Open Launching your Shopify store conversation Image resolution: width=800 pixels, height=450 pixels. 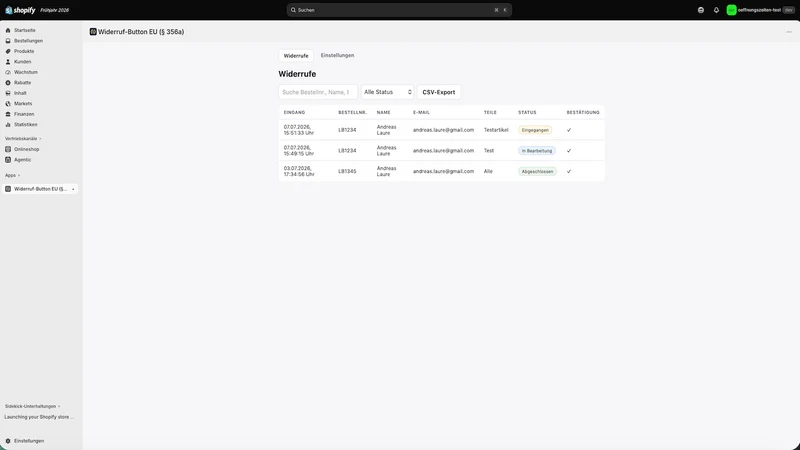tap(39, 417)
